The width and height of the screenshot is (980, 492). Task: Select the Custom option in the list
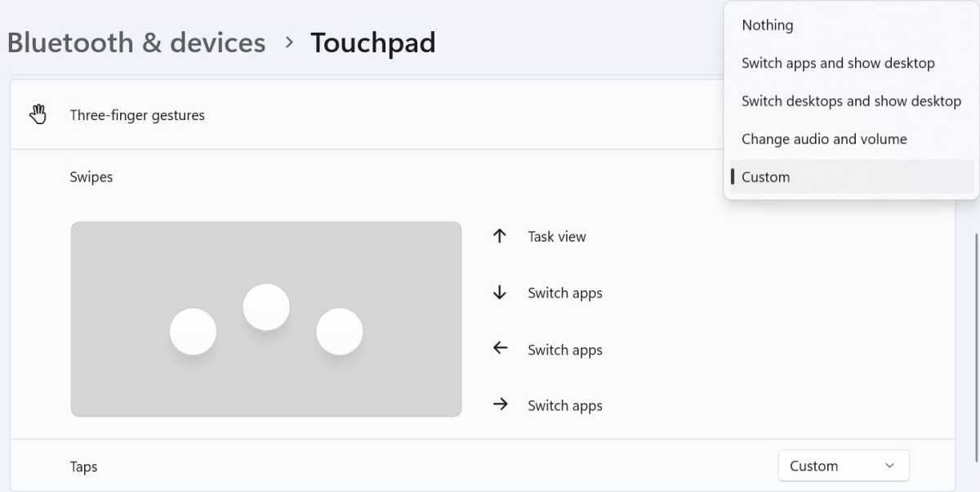[x=850, y=177]
